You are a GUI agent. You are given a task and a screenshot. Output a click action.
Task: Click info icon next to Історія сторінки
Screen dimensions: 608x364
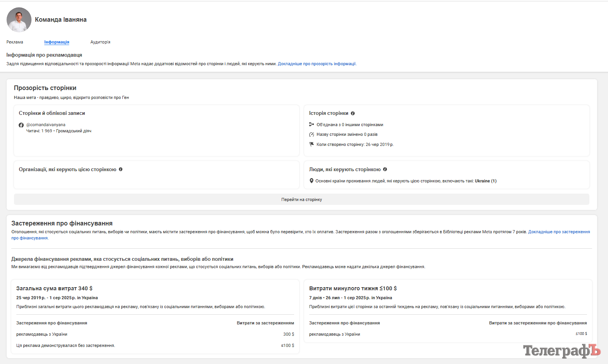[x=353, y=113]
